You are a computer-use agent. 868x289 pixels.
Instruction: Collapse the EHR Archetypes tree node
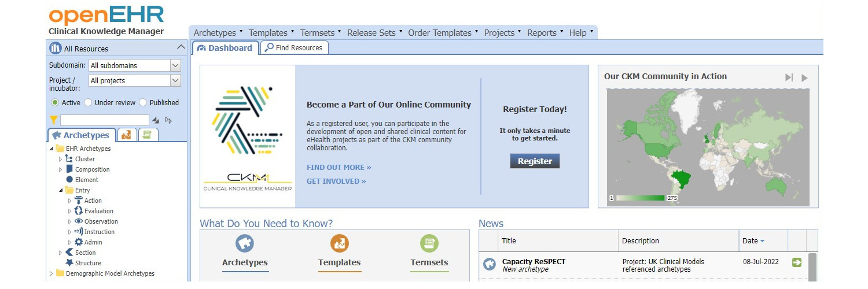coord(52,149)
